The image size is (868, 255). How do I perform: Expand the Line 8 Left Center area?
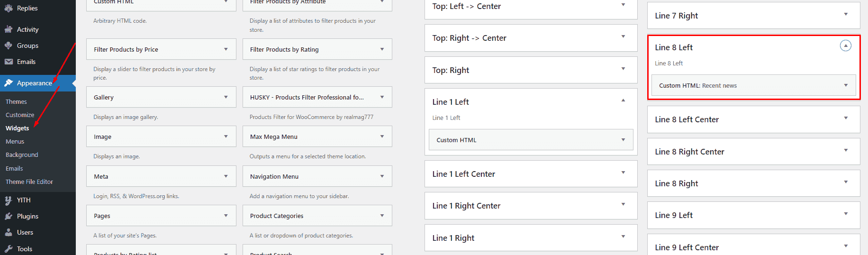[x=846, y=118]
